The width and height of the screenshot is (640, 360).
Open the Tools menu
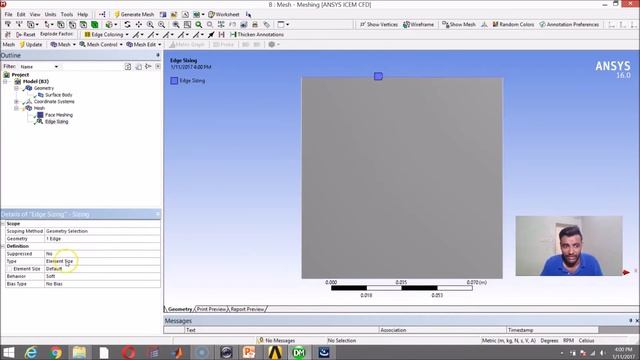tap(67, 14)
